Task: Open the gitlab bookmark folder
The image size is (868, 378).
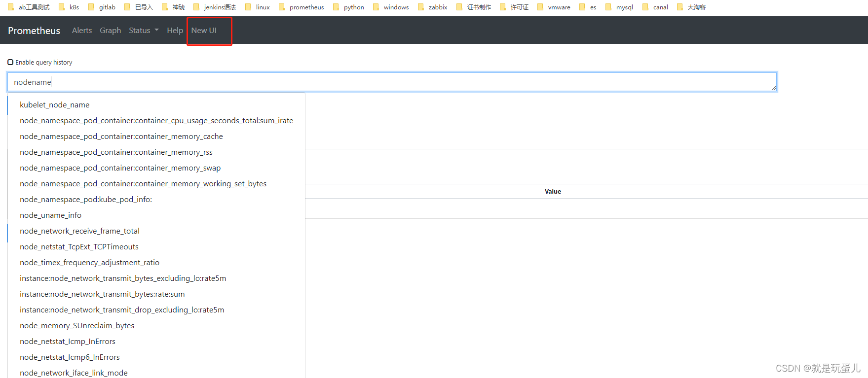Action: point(102,7)
